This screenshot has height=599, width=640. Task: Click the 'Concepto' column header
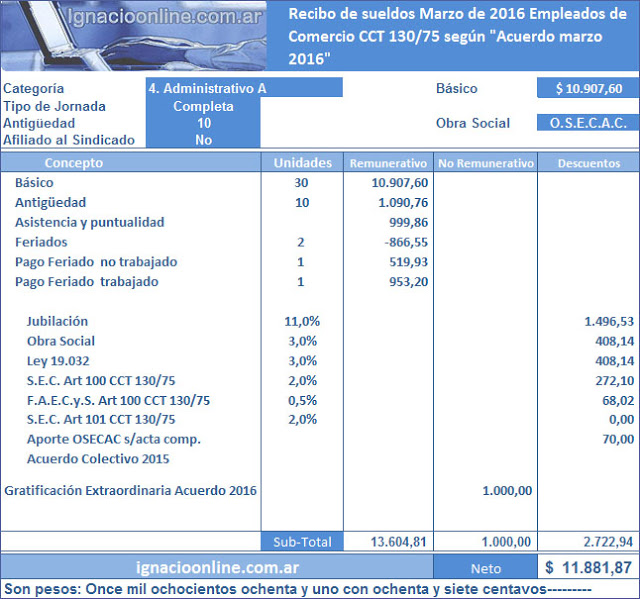131,163
